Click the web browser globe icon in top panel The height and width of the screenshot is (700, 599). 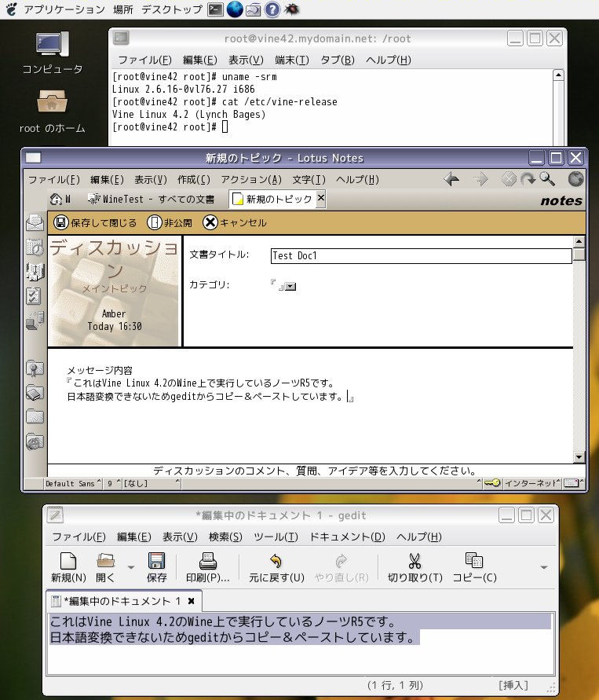click(235, 9)
